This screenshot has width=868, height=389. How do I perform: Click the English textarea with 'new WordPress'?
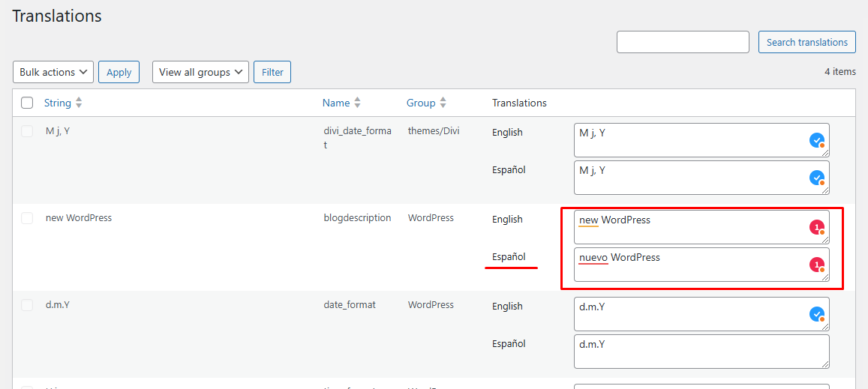point(701,227)
